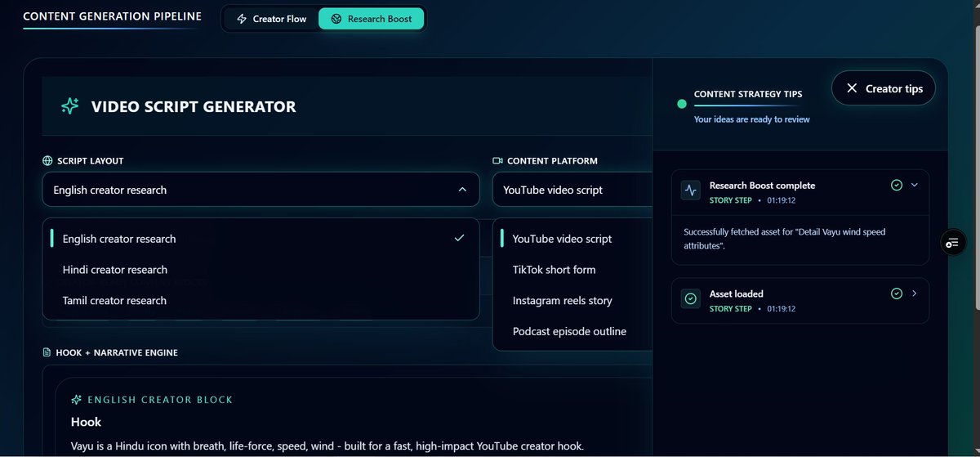
Task: Close the Creator tips panel
Action: [884, 88]
